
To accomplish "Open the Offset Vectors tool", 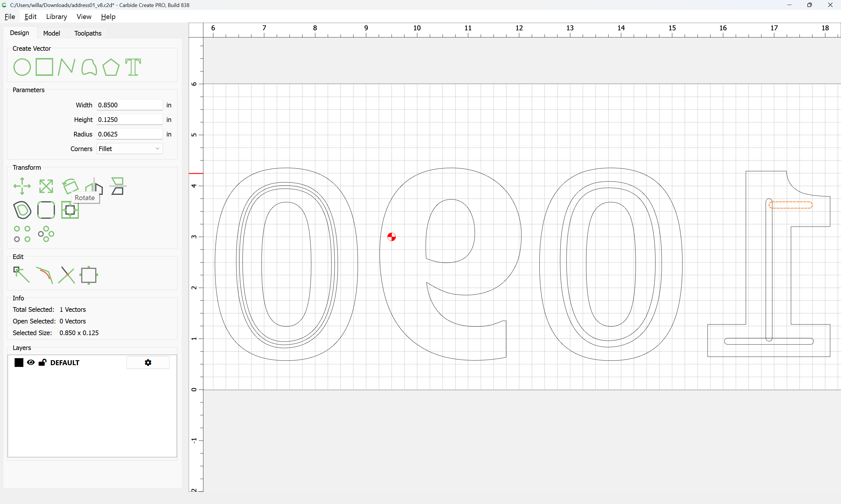I will [x=22, y=210].
